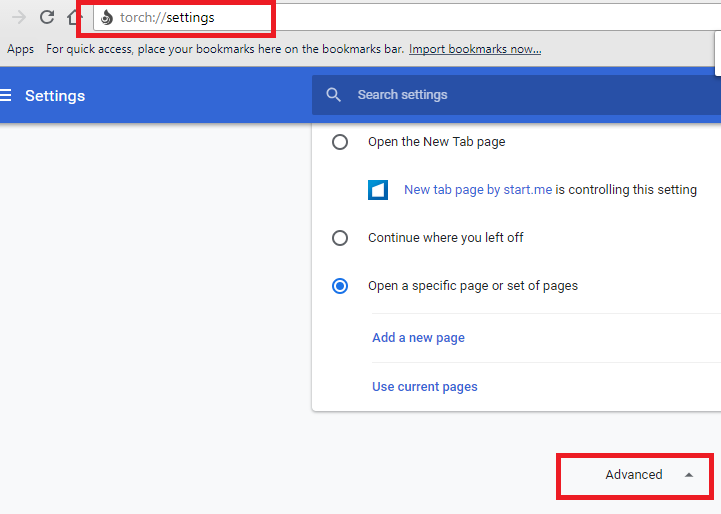
Task: Click Use current pages
Action: [425, 387]
